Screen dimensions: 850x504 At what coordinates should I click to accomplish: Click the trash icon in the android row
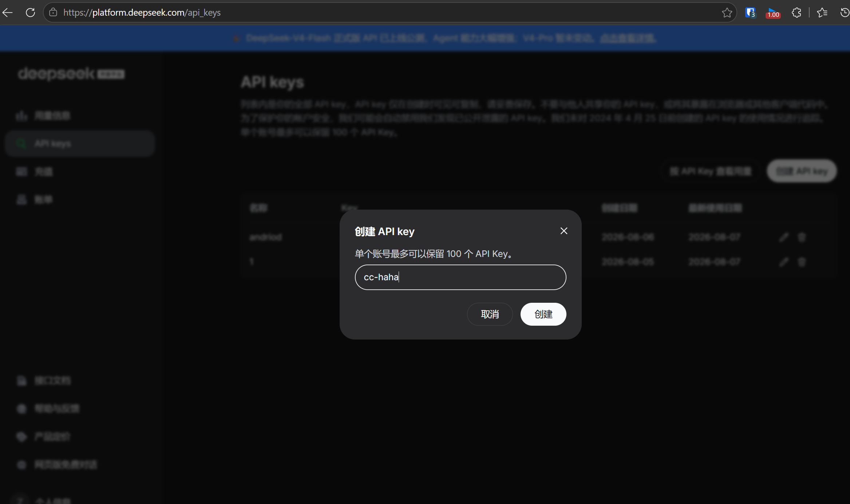pyautogui.click(x=802, y=237)
